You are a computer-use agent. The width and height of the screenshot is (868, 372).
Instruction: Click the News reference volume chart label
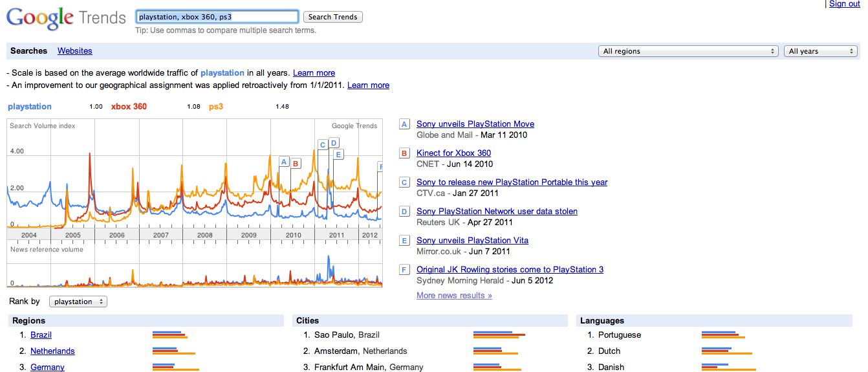click(x=47, y=250)
